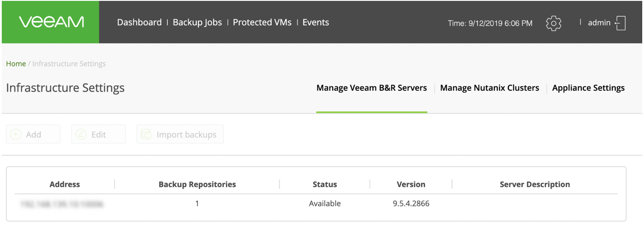Click the Version column header
The height and width of the screenshot is (231, 644).
coord(411,185)
